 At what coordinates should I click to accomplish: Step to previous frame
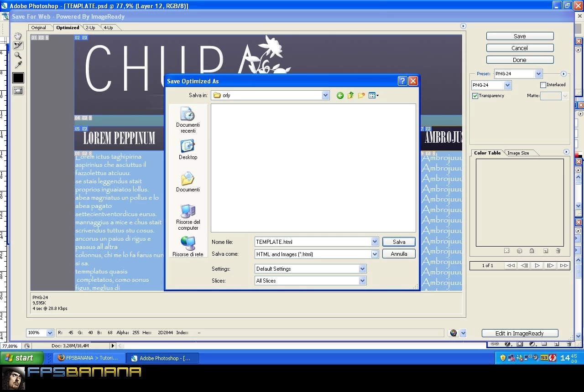tap(524, 265)
